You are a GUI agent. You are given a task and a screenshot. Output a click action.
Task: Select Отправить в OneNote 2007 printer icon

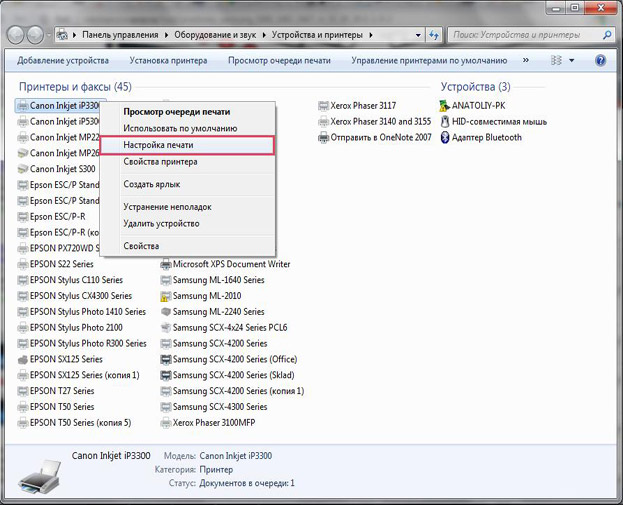[324, 137]
